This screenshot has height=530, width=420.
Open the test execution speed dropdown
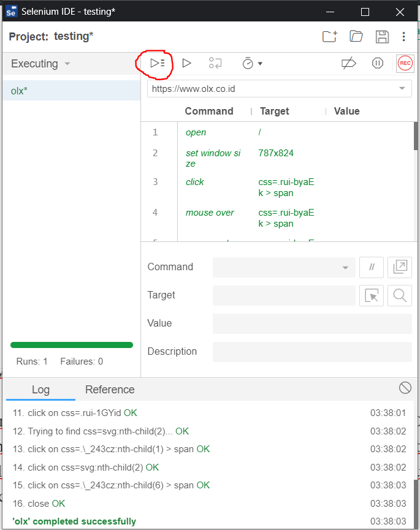pyautogui.click(x=260, y=63)
